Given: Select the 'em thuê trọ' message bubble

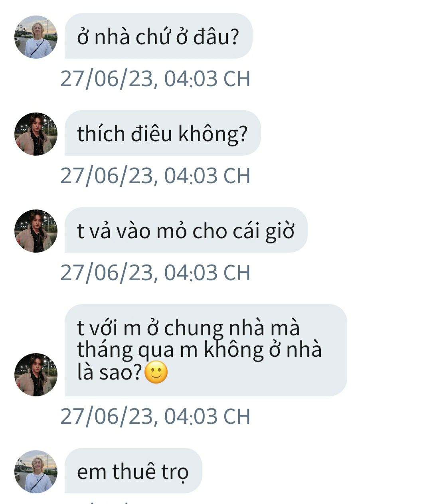Looking at the screenshot, I should coord(133,470).
